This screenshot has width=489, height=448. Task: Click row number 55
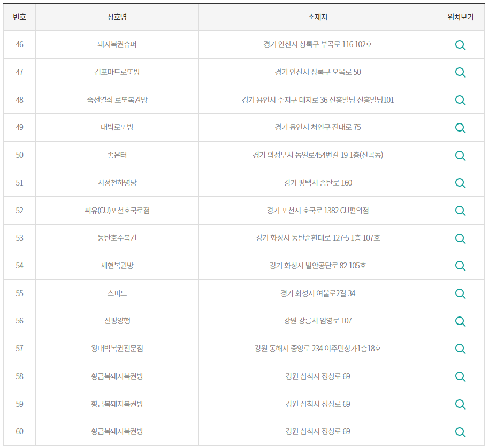click(19, 293)
